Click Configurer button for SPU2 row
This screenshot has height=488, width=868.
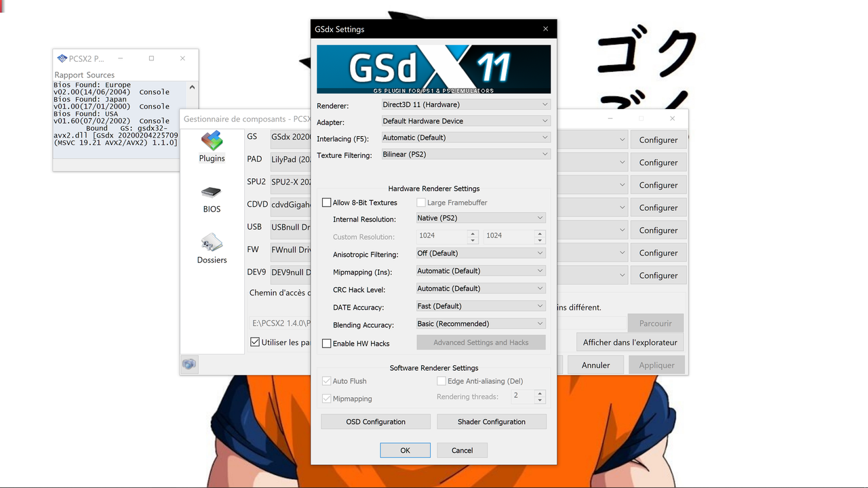658,185
